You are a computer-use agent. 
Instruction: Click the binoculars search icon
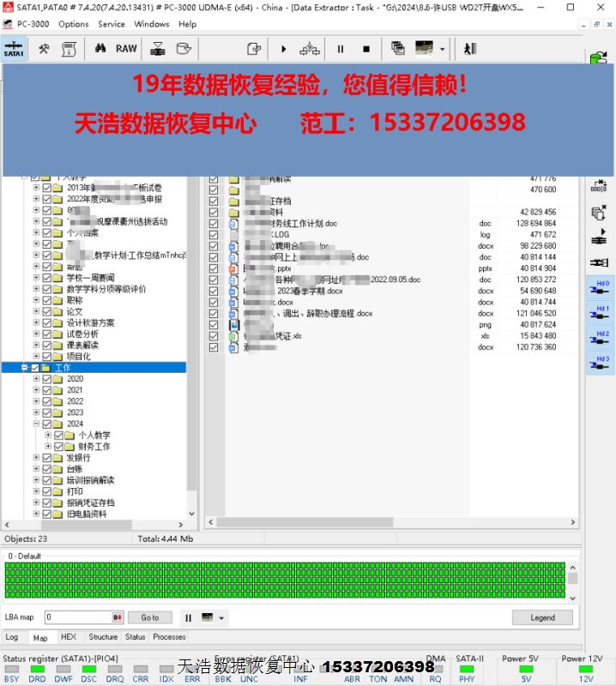[100, 49]
